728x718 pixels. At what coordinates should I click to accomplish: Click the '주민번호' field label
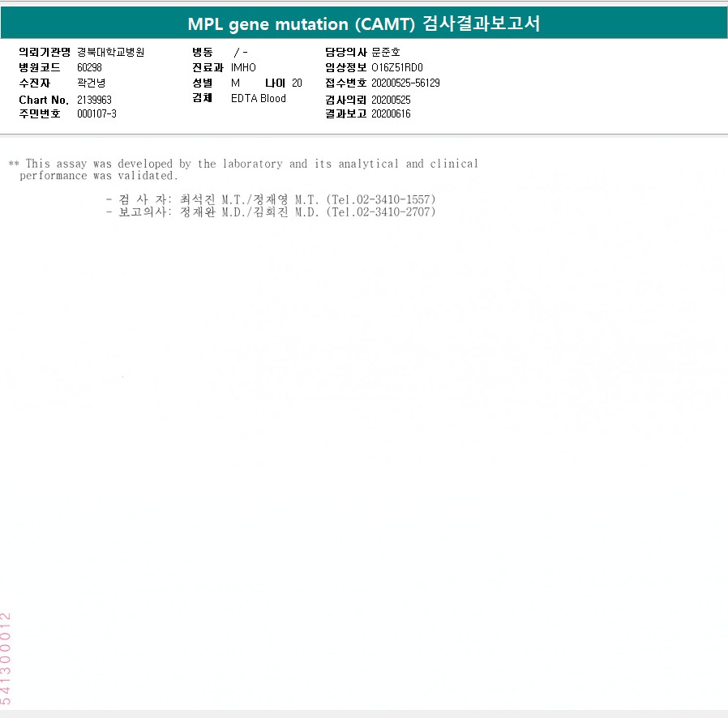click(x=40, y=113)
